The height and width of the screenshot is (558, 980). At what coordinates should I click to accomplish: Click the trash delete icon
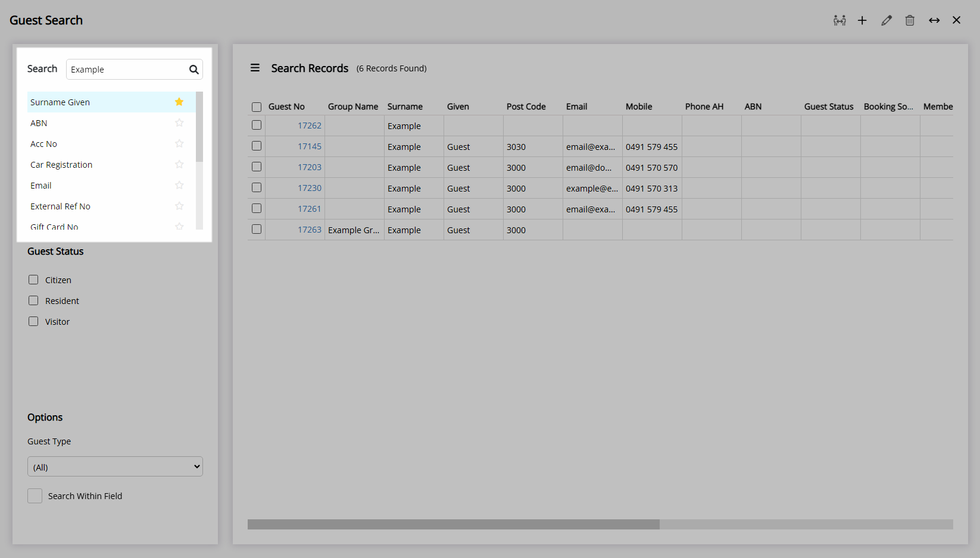tap(910, 20)
